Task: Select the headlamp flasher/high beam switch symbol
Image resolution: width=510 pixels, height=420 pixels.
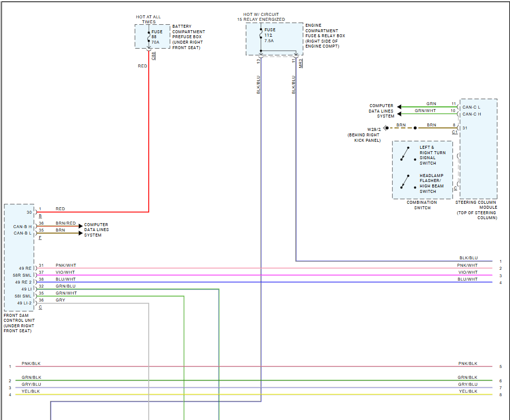Action: [x=405, y=182]
